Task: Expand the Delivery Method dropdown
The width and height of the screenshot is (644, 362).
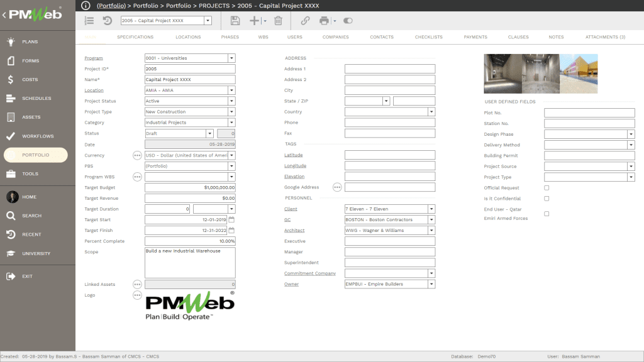Action: coord(631,145)
